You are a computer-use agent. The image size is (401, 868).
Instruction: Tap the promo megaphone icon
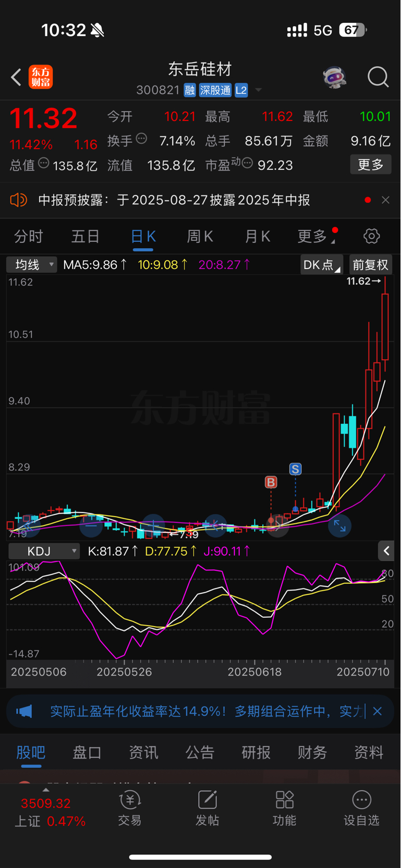[24, 711]
